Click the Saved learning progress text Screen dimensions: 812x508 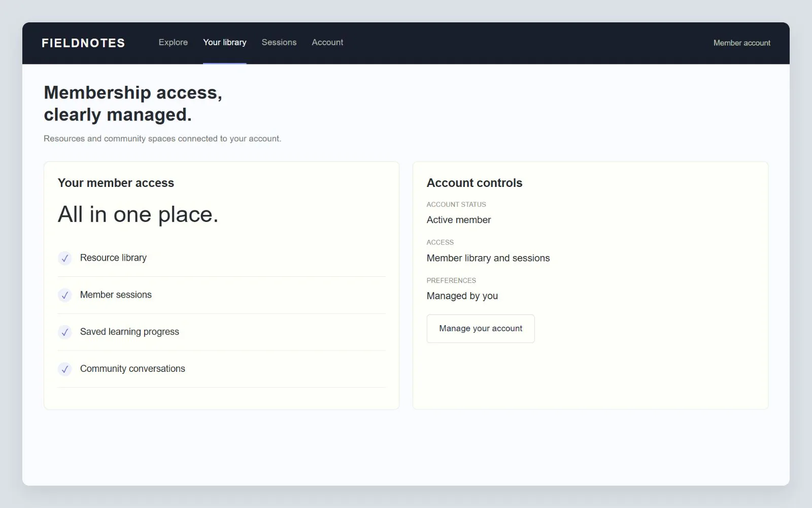pos(129,332)
